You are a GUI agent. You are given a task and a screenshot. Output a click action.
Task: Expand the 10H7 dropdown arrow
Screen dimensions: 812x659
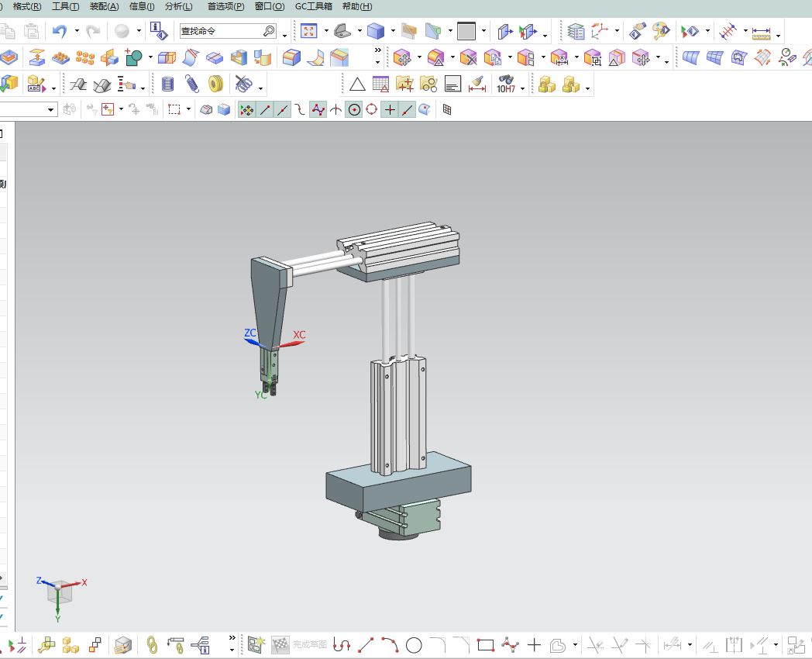click(522, 88)
